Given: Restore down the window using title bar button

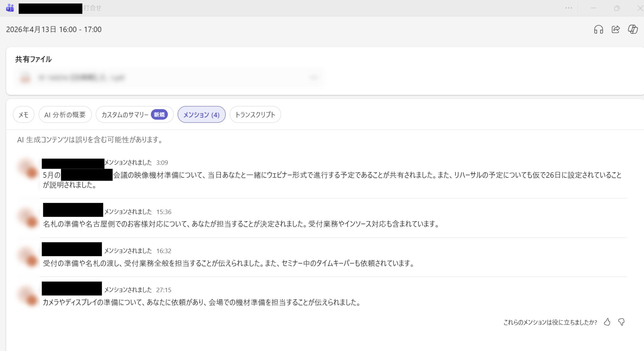Looking at the screenshot, I should pyautogui.click(x=617, y=8).
